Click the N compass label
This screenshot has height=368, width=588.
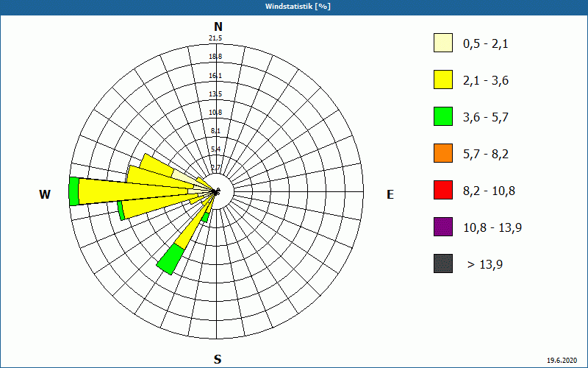click(218, 26)
